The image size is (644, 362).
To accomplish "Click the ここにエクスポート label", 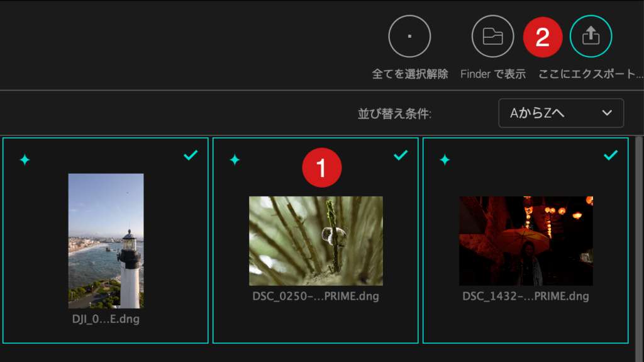I will pyautogui.click(x=590, y=74).
